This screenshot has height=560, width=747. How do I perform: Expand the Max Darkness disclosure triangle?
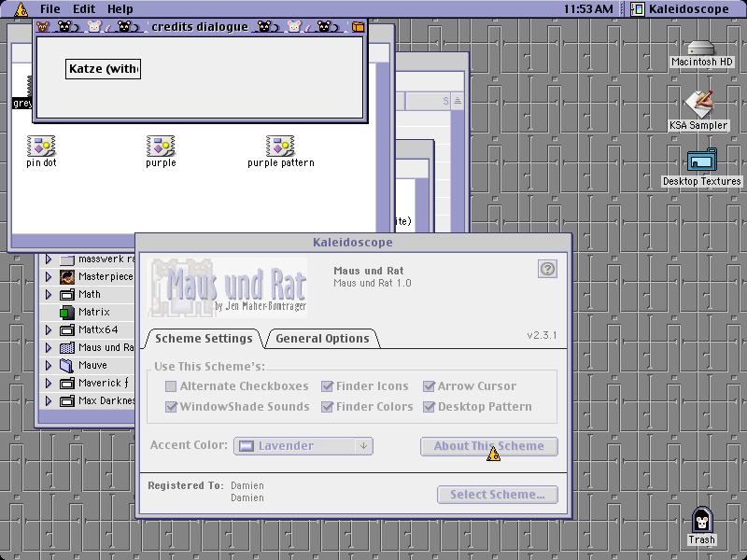click(49, 401)
